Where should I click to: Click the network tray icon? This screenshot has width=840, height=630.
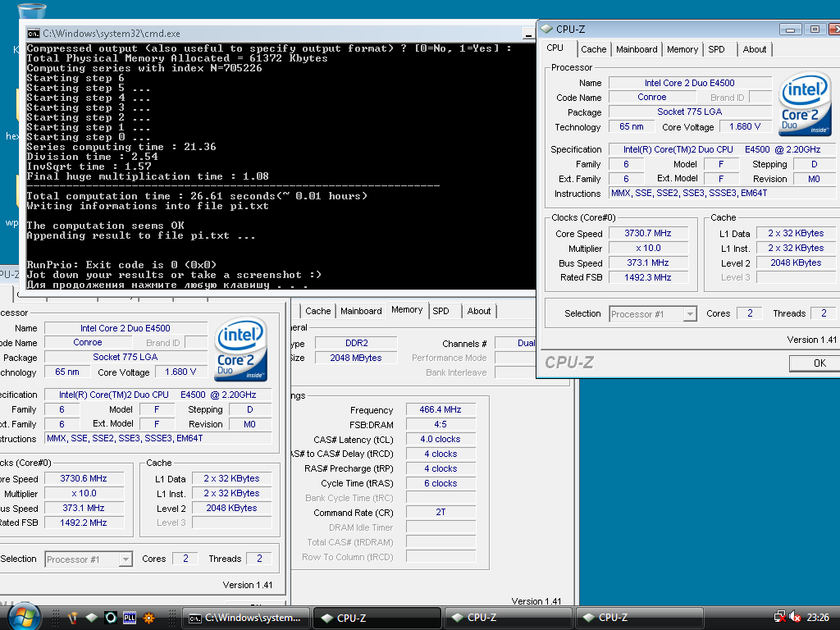pos(779,617)
